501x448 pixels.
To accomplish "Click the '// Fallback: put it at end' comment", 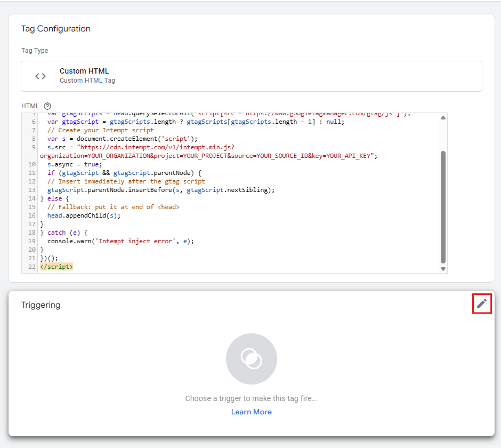I will coord(114,207).
